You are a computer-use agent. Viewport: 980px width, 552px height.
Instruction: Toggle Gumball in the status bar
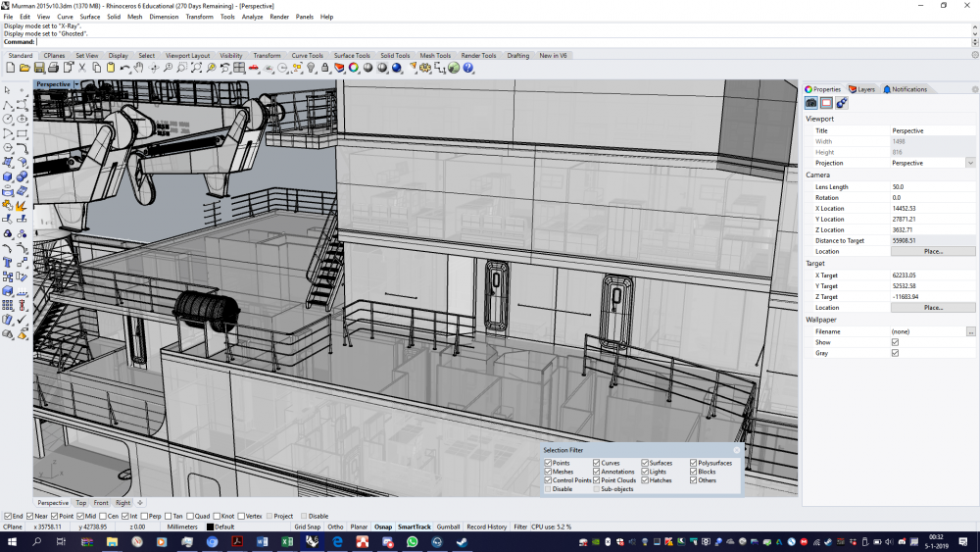(x=448, y=527)
